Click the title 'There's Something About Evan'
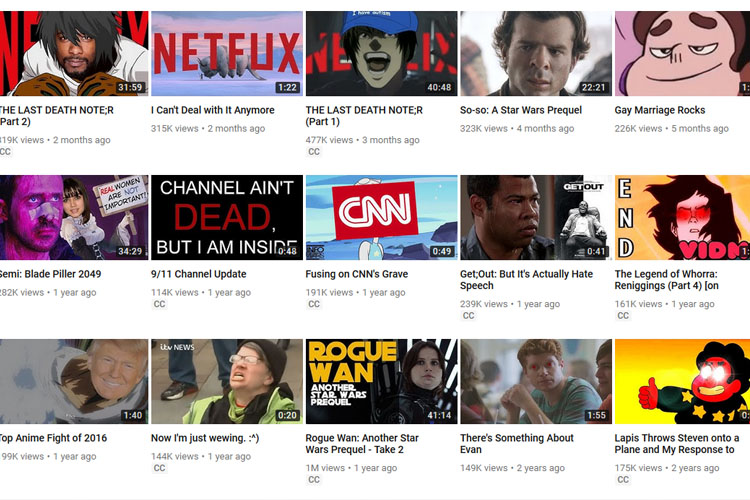Image resolution: width=750 pixels, height=500 pixels. point(517,444)
